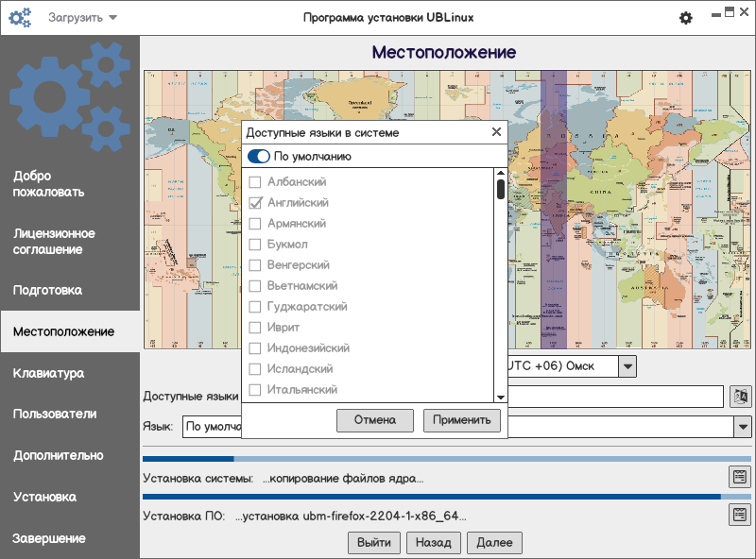Toggle the 'По умолчанию' switch

[x=258, y=157]
